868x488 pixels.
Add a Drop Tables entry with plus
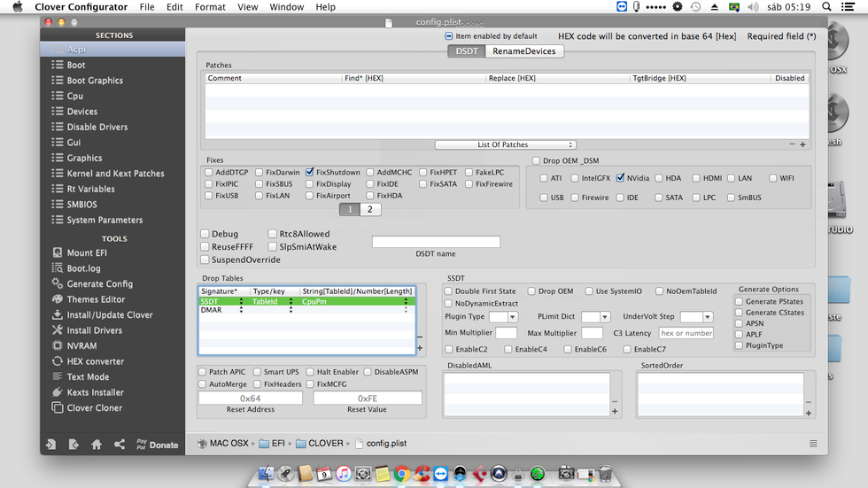point(420,348)
